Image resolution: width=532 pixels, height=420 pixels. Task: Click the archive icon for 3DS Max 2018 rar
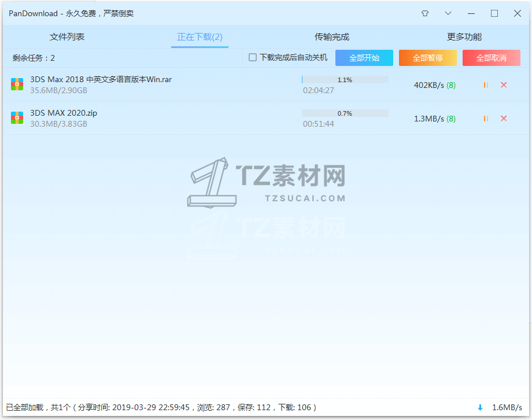pyautogui.click(x=17, y=84)
